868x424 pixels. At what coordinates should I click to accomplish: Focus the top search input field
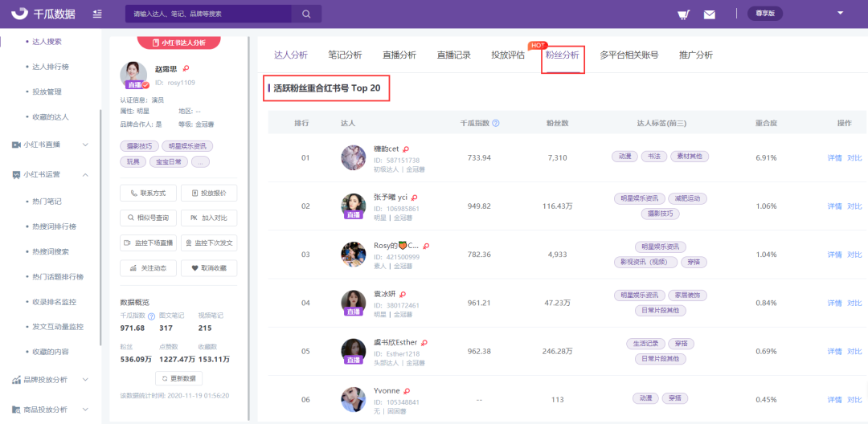point(209,14)
